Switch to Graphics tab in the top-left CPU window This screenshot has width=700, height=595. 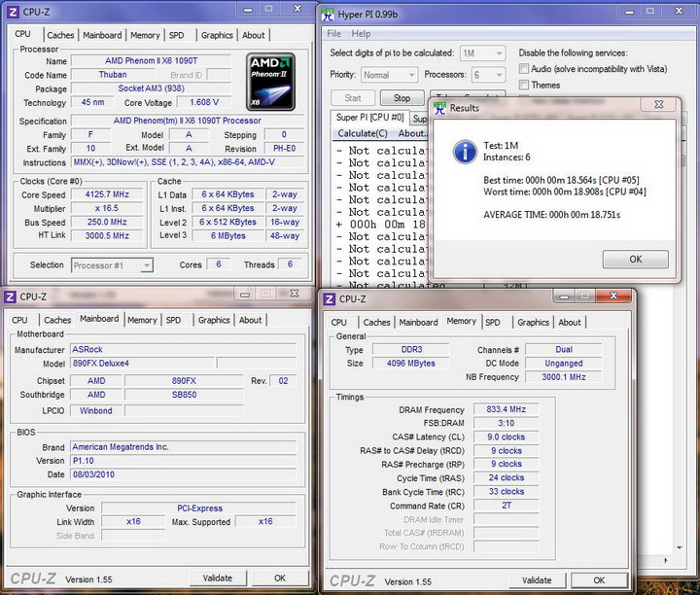tap(217, 35)
